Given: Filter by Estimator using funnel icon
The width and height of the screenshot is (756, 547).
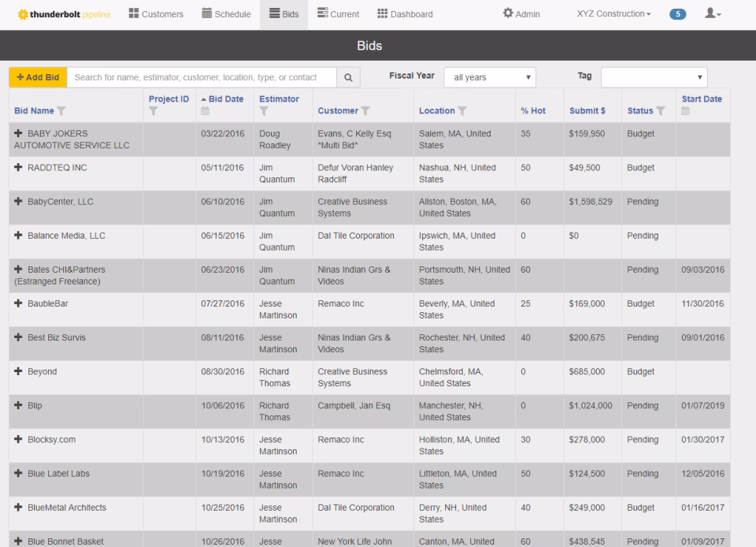Looking at the screenshot, I should pos(264,111).
